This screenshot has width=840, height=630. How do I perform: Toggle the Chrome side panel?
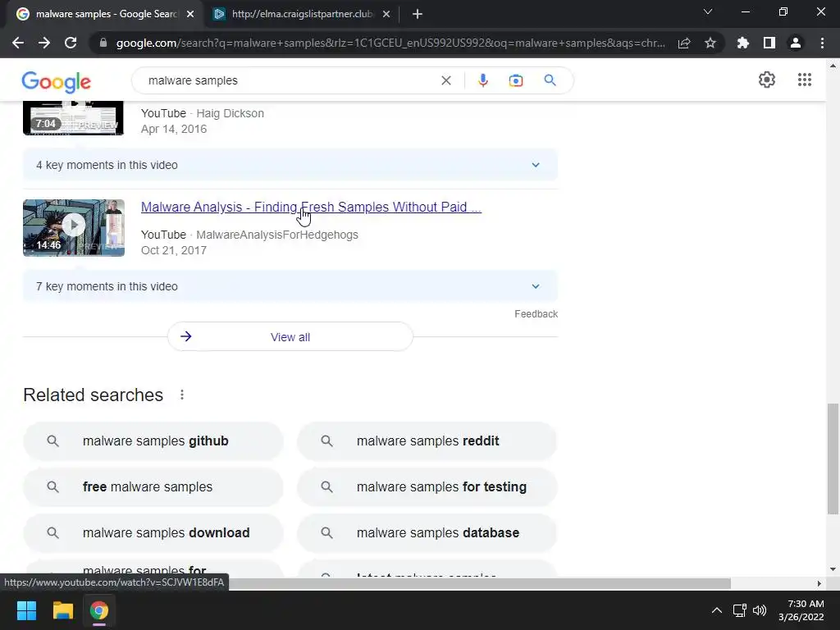[x=769, y=43]
